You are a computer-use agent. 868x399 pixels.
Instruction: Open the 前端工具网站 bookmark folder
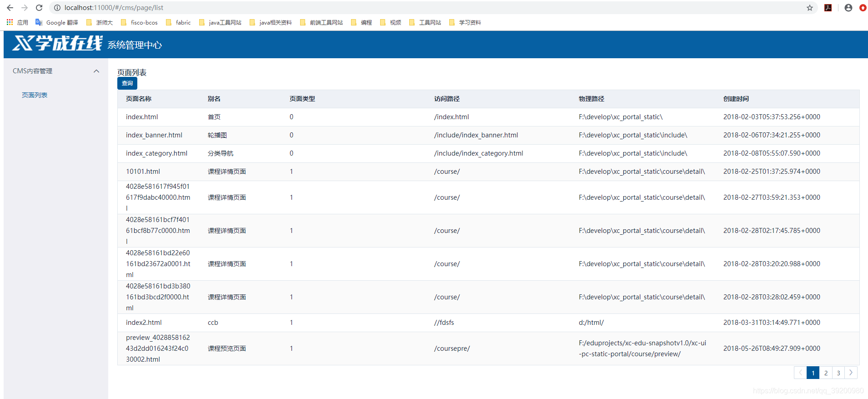pos(321,22)
